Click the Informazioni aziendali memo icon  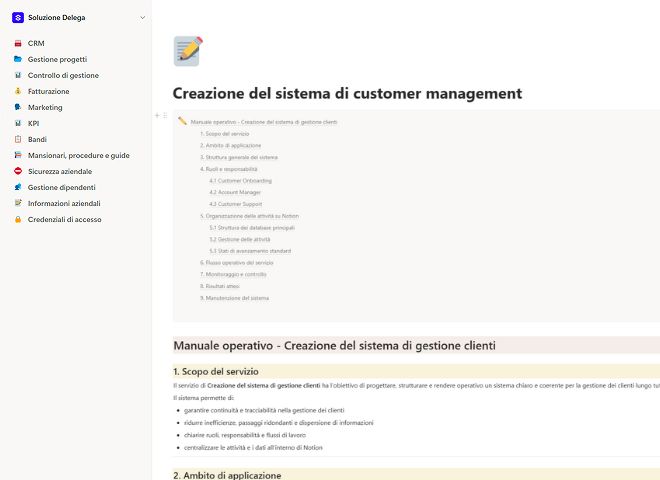pos(18,203)
